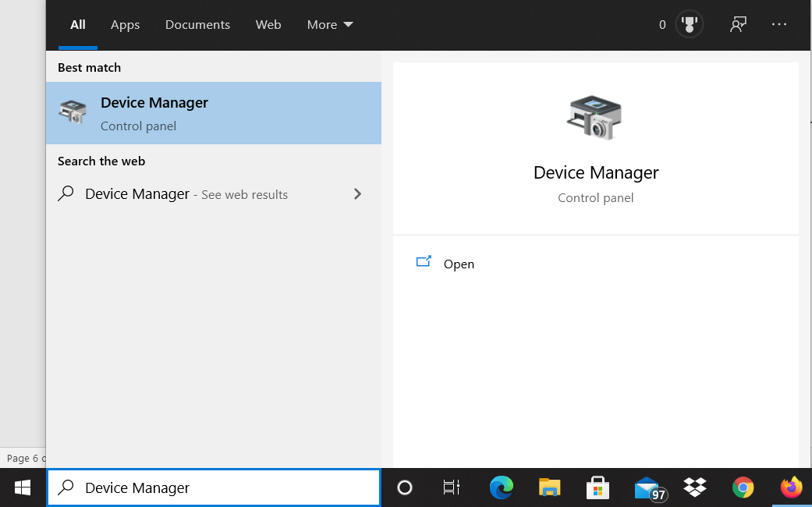This screenshot has height=507, width=812.
Task: Open Task View from the taskbar
Action: point(451,487)
